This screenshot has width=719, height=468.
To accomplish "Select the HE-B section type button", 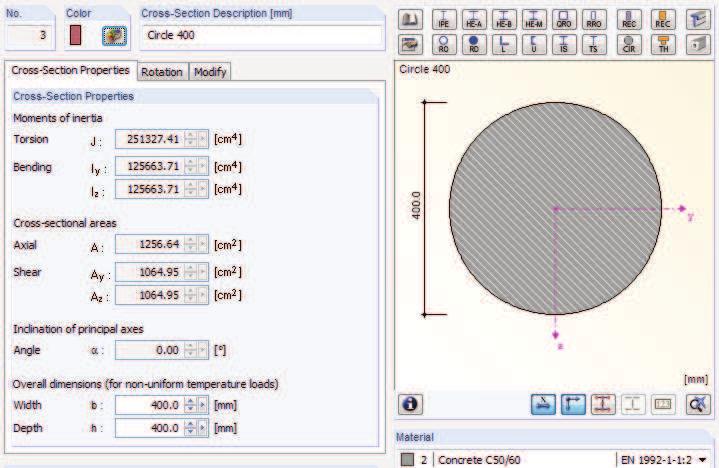I will coord(504,20).
